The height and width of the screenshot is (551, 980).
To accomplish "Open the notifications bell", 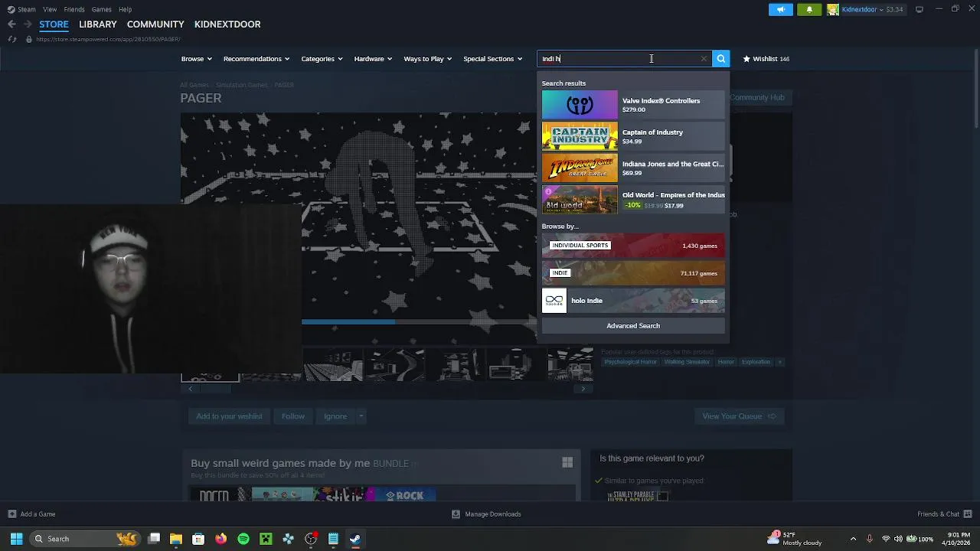I will coord(809,9).
